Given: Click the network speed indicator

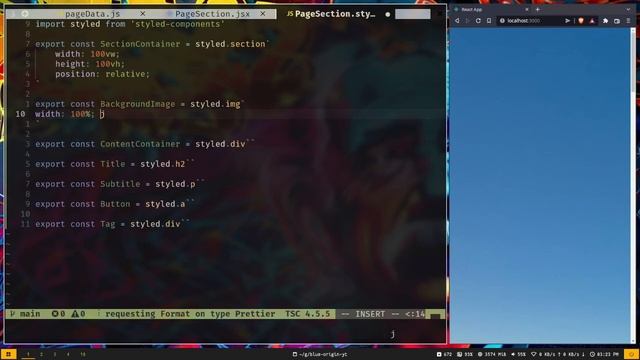Looking at the screenshot, I should 558,354.
